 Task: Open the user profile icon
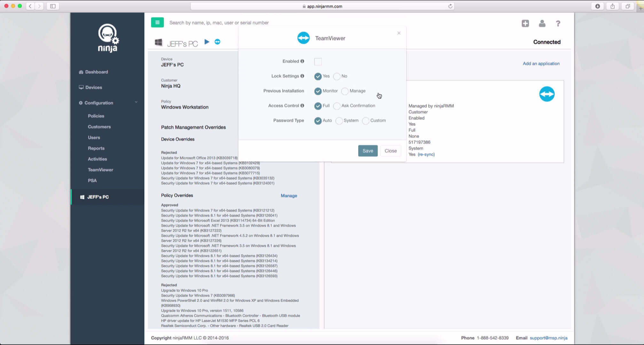[542, 23]
